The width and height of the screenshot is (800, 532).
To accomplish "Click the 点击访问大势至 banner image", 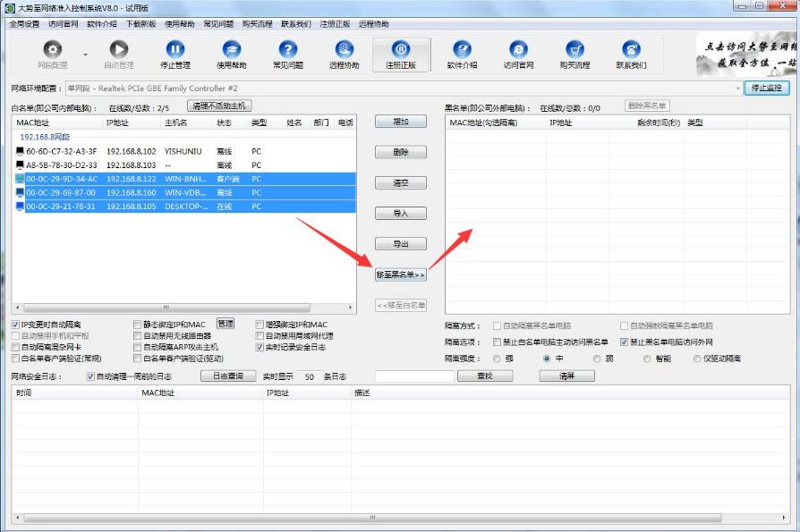I will [x=747, y=54].
